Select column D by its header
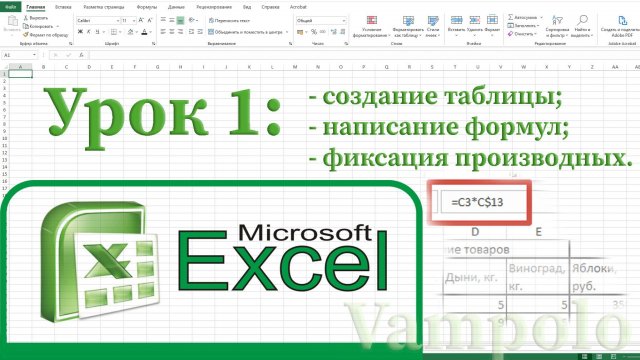Image resolution: width=640 pixels, height=360 pixels. (x=89, y=67)
